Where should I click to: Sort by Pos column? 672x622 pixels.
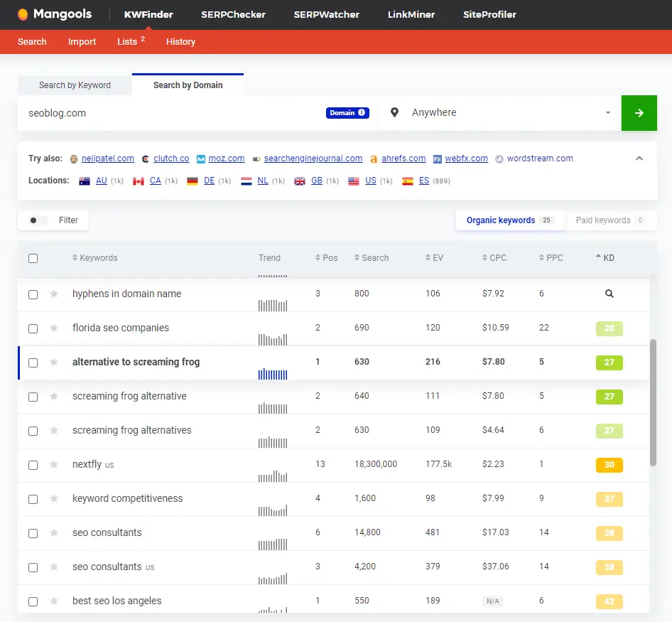[x=327, y=258]
